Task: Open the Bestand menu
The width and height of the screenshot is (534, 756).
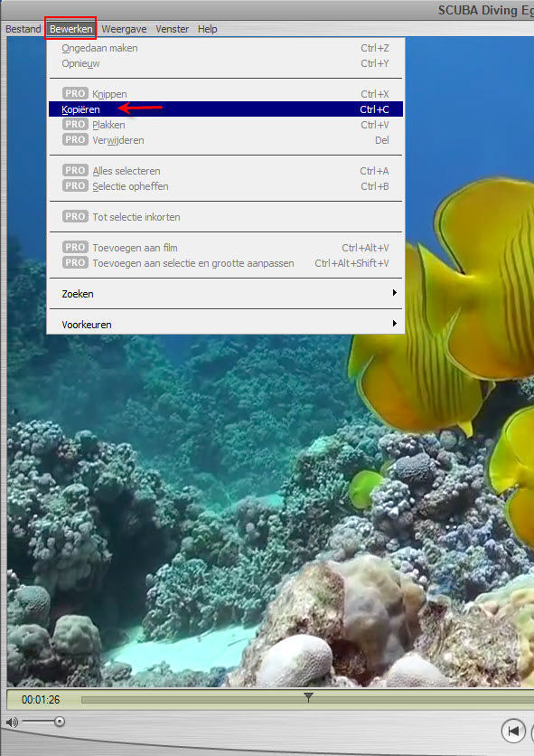Action: click(23, 29)
